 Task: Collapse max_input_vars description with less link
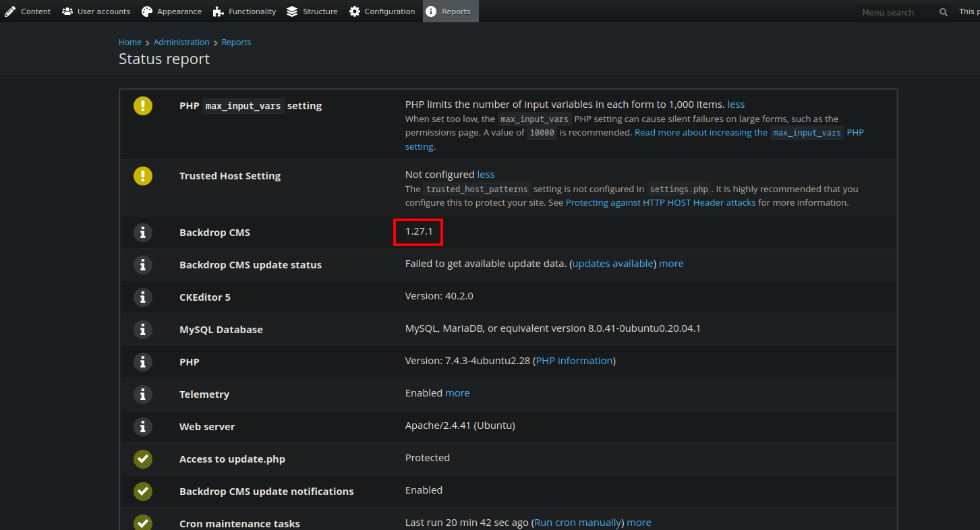click(x=736, y=105)
